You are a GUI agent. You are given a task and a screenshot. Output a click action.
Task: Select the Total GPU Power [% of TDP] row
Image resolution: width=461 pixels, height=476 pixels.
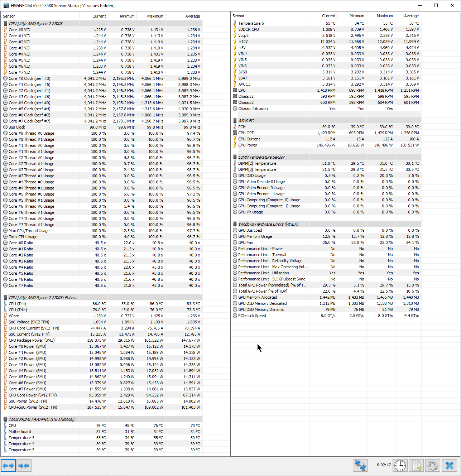coord(326,291)
